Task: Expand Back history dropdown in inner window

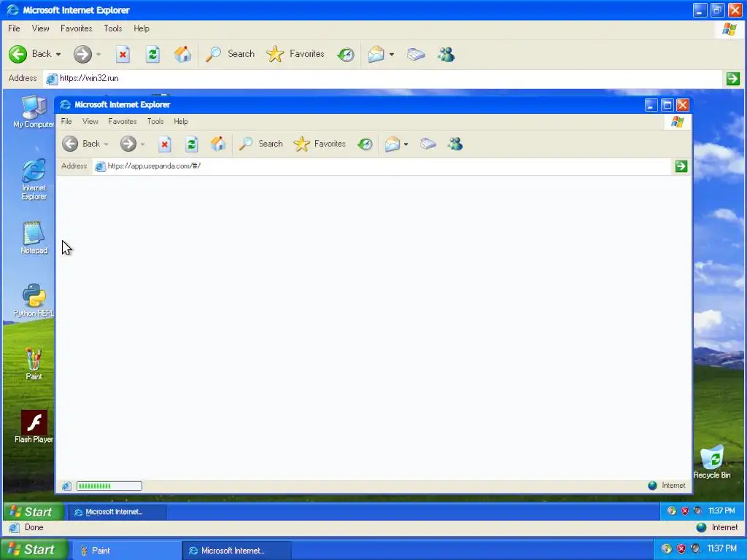Action: tap(106, 144)
